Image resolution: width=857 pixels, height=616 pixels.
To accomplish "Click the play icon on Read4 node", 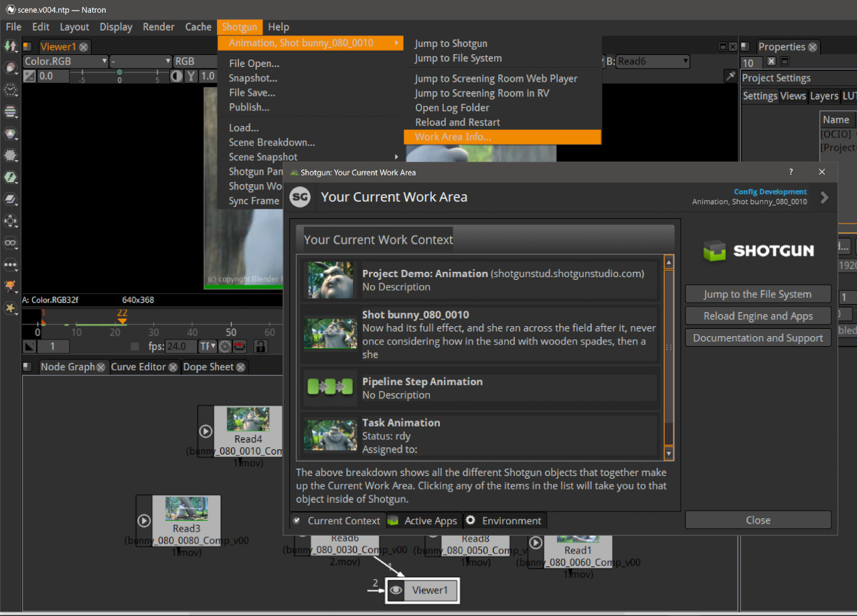I will point(206,432).
